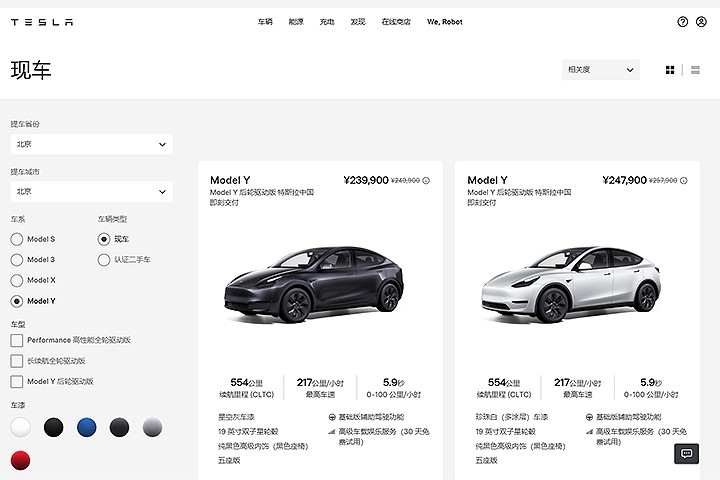The height and width of the screenshot is (480, 720).
Task: Open the 能源 menu
Action: pyautogui.click(x=296, y=22)
